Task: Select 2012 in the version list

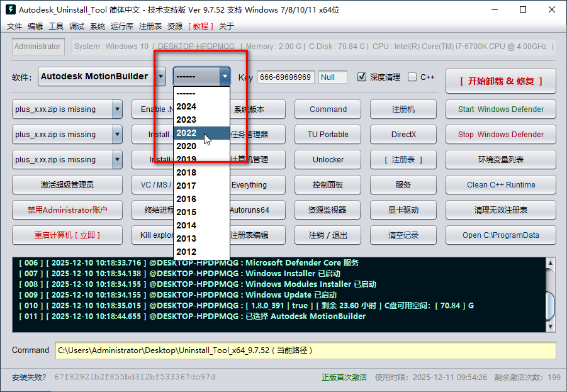Action: point(201,252)
